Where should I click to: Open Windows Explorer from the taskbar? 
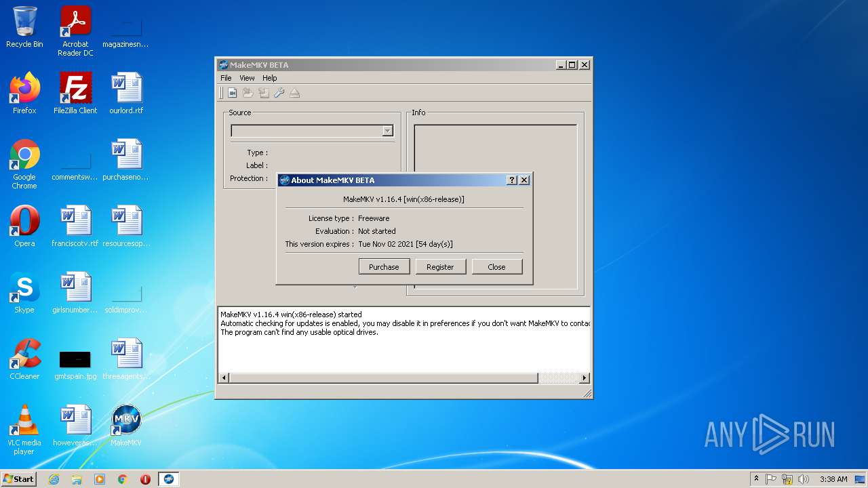77,479
